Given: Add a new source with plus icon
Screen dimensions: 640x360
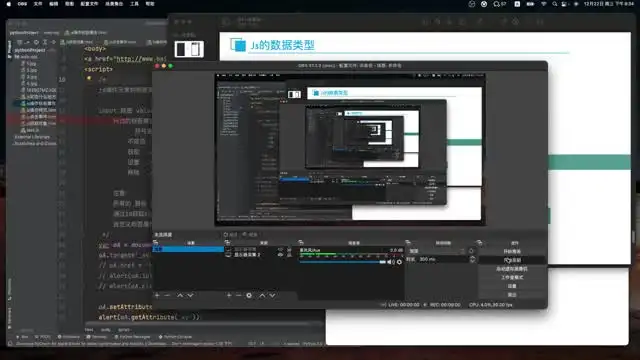Looking at the screenshot, I should tap(229, 295).
